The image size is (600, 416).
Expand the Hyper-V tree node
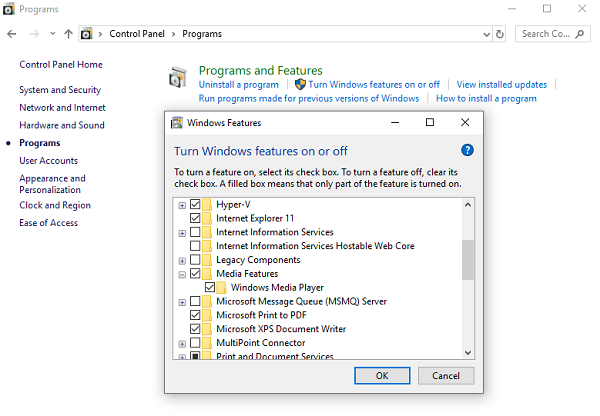(182, 205)
